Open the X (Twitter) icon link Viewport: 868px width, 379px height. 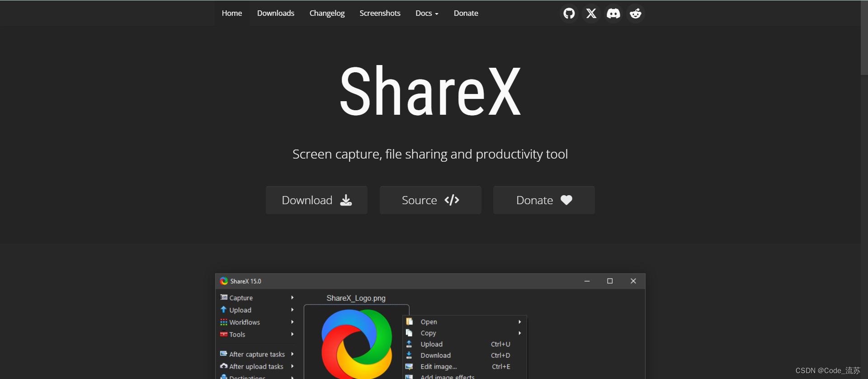[591, 14]
